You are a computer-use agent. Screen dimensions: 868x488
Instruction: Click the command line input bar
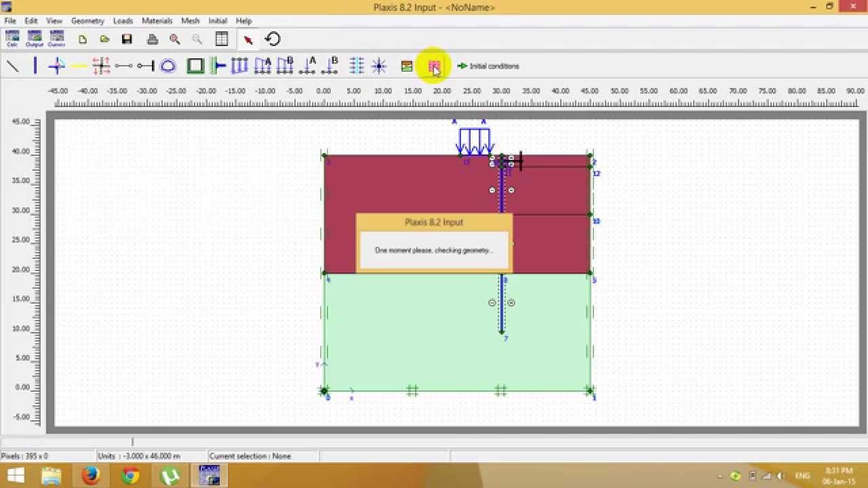click(x=434, y=442)
